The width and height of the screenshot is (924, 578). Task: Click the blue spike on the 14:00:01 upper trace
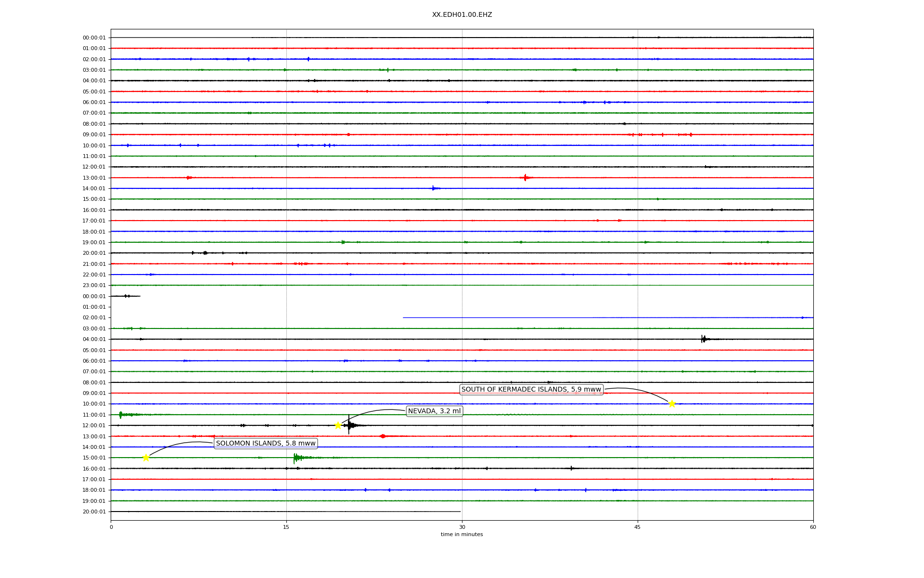coord(433,188)
